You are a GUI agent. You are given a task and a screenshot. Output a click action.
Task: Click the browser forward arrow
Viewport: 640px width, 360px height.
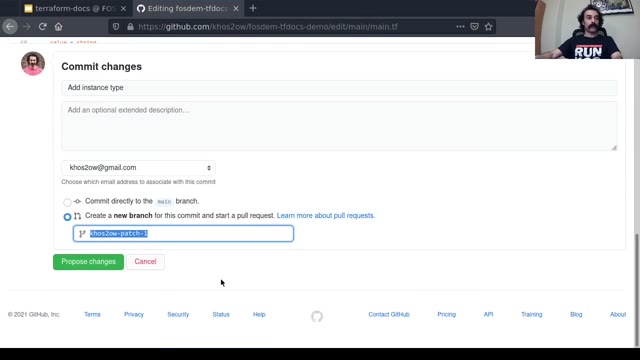click(x=27, y=27)
